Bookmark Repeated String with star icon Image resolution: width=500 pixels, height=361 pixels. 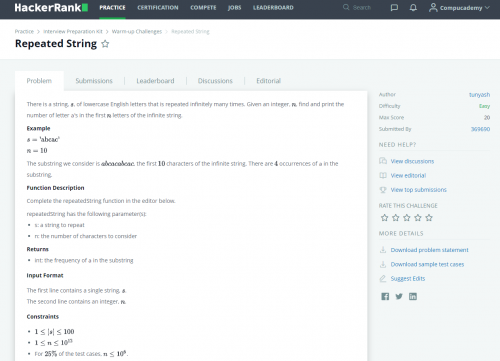[105, 44]
